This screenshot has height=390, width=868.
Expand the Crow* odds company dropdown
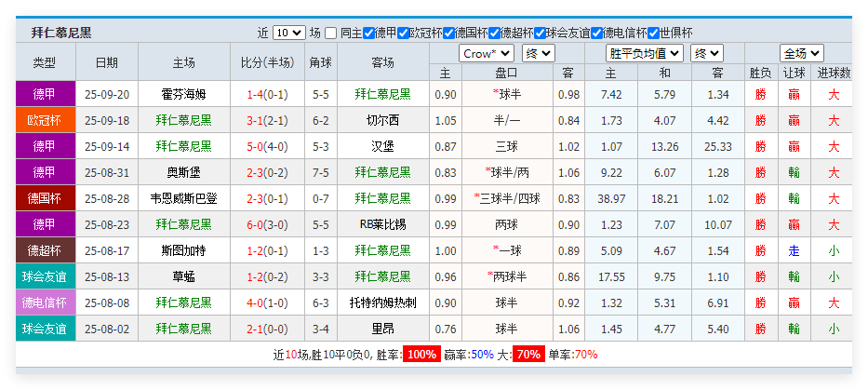point(487,53)
